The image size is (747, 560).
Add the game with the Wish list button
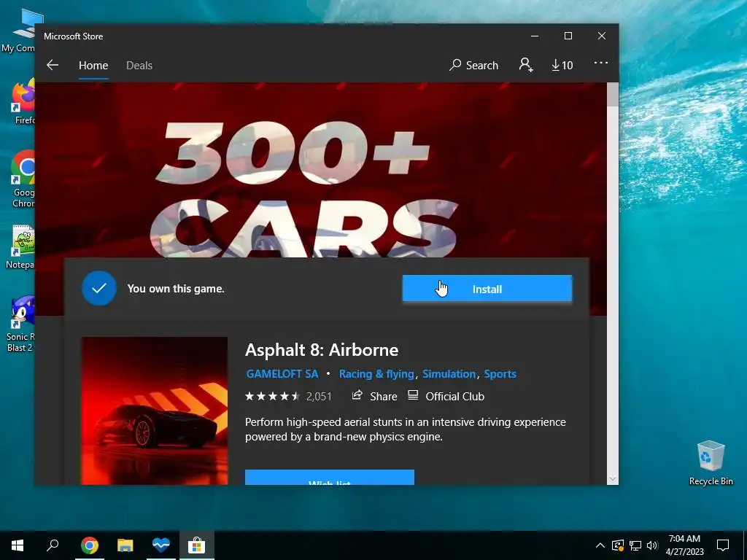point(330,478)
